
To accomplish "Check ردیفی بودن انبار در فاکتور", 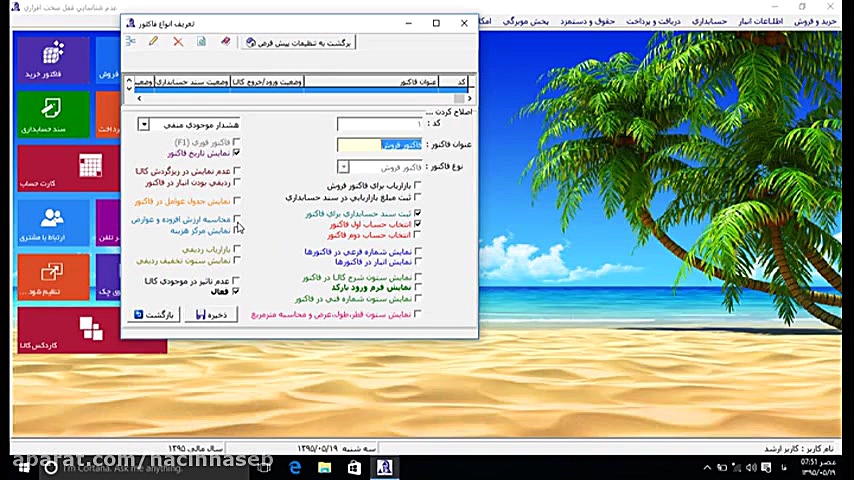I will 236,182.
